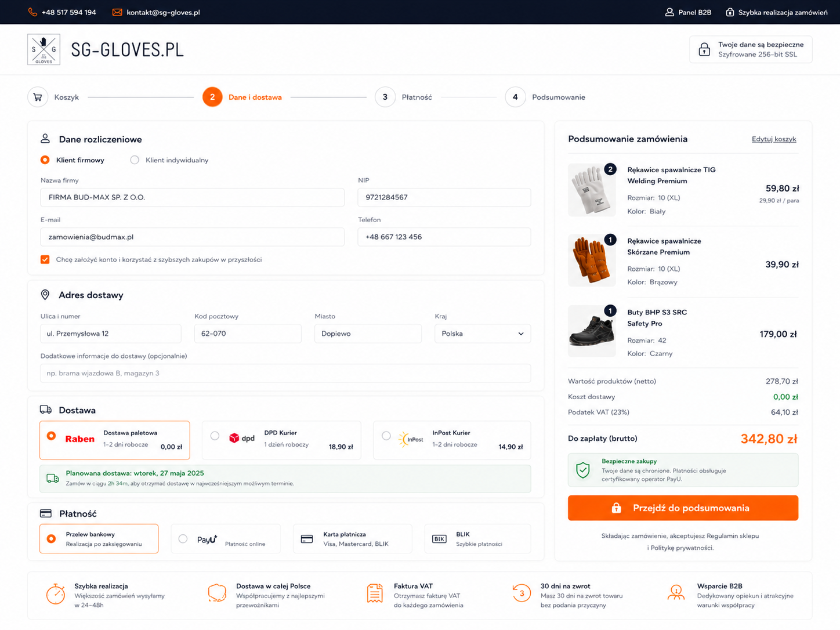Click the DPD carrier logo
840x630 pixels.
242,438
